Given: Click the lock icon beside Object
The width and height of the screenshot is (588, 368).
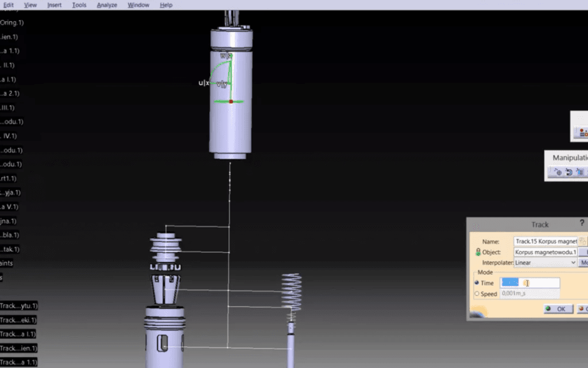Looking at the screenshot, I should [x=478, y=252].
